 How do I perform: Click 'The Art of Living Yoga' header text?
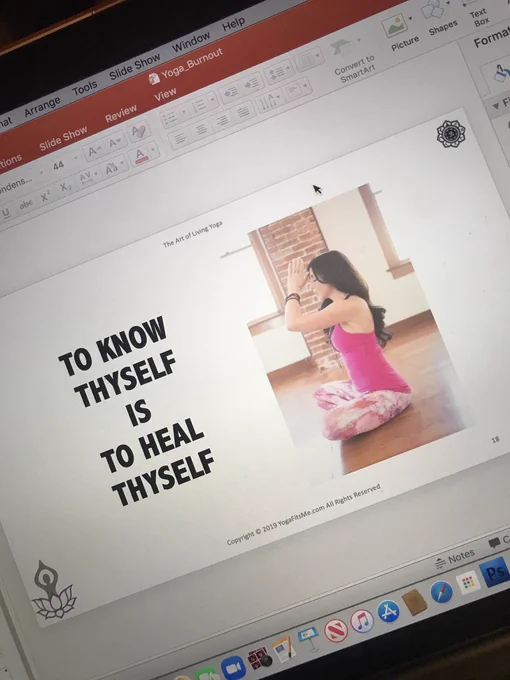click(x=193, y=234)
